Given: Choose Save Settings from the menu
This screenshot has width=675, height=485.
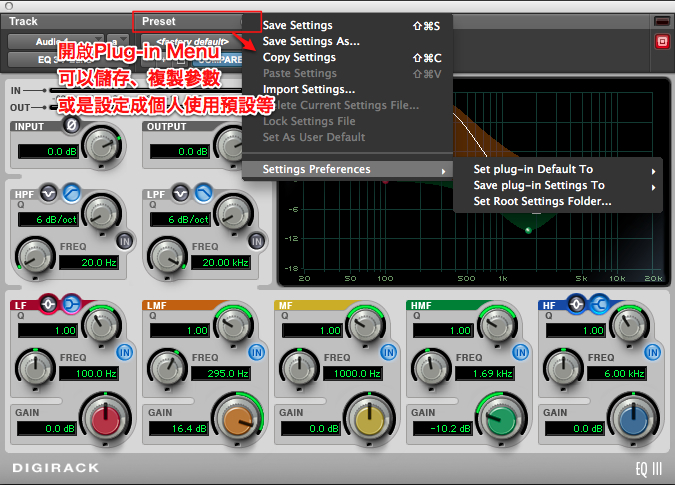Looking at the screenshot, I should (x=347, y=25).
